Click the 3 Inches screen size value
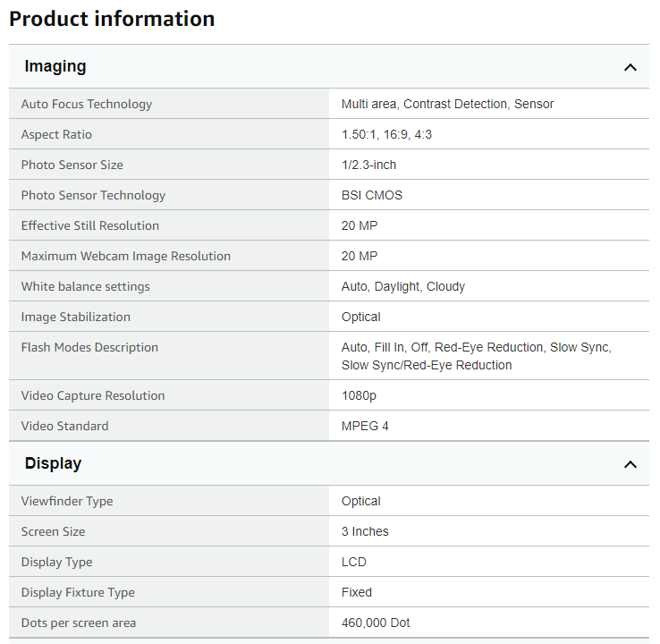660x644 pixels. tap(365, 531)
